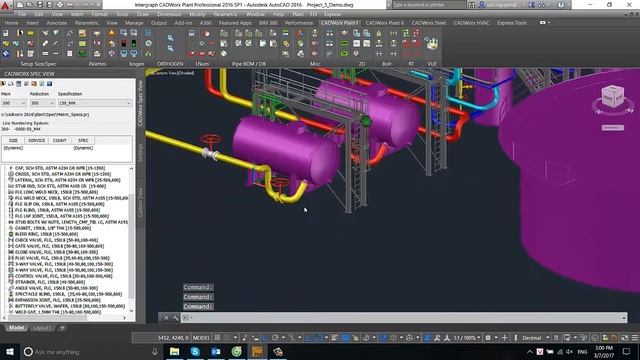This screenshot has height=360, width=640.
Task: Toggle the blue transparency square in the status bar
Action: 345,338
